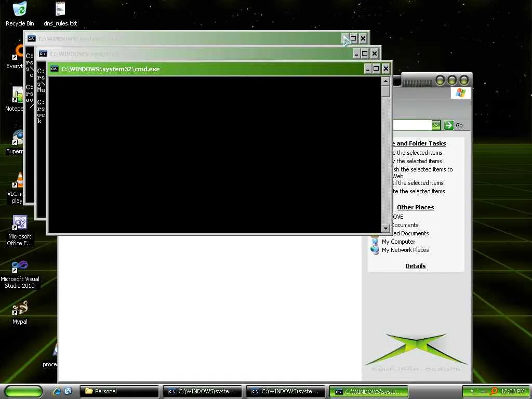Open My Computer link in Other Places
532x399 pixels.
(398, 242)
